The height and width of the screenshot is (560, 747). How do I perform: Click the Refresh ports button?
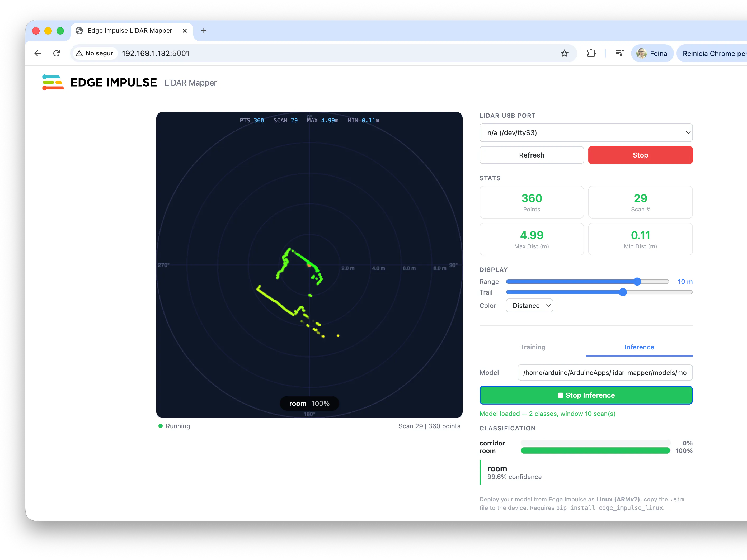(x=532, y=155)
